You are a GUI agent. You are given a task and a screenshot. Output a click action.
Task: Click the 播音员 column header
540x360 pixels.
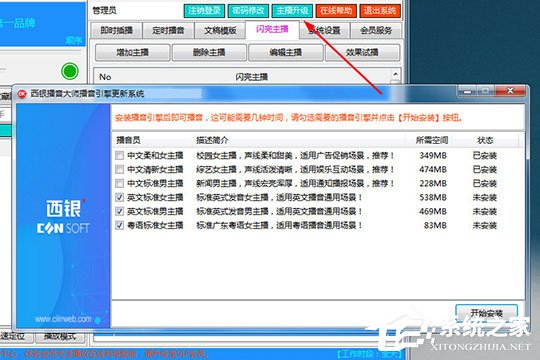pos(152,140)
